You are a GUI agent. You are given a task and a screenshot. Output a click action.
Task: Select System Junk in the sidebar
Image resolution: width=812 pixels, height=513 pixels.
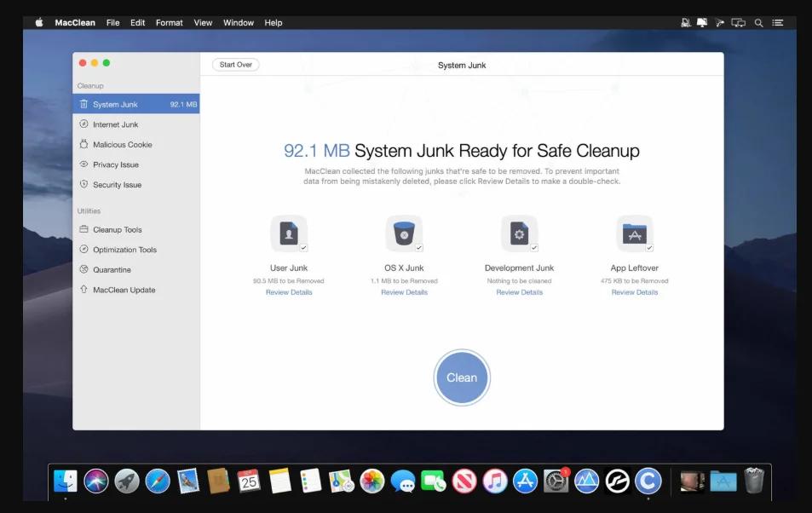coord(136,104)
